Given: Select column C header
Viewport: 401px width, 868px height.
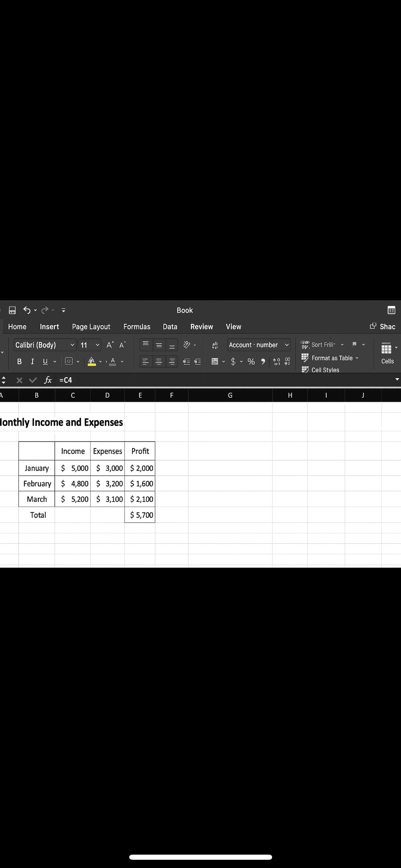Looking at the screenshot, I should [73, 395].
